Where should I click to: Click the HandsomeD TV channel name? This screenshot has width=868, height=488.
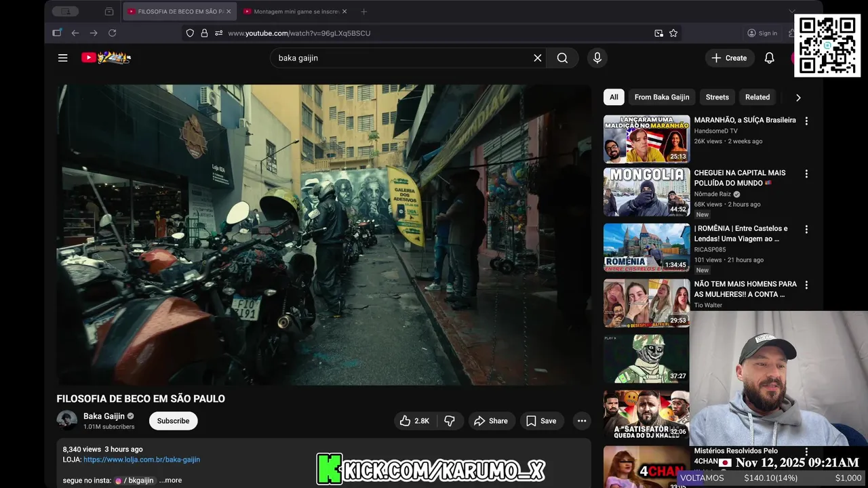tap(715, 131)
